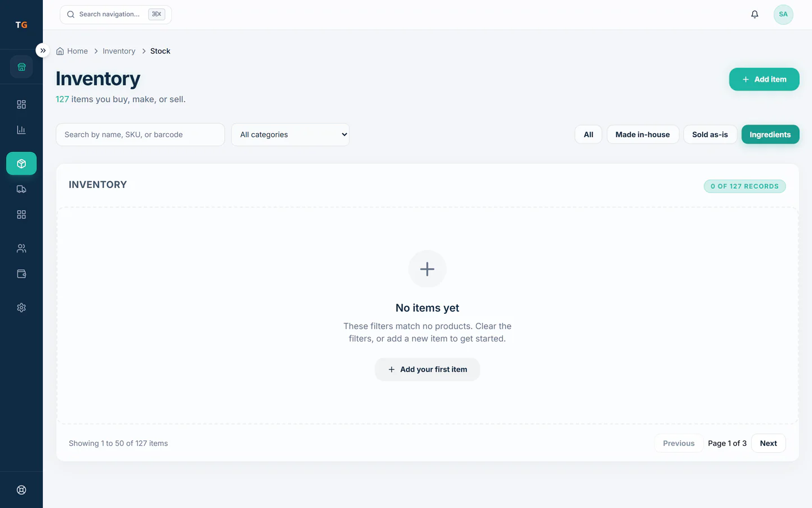Screen dimensions: 812x508
Task: Click the No items yet heading
Action: click(x=427, y=308)
